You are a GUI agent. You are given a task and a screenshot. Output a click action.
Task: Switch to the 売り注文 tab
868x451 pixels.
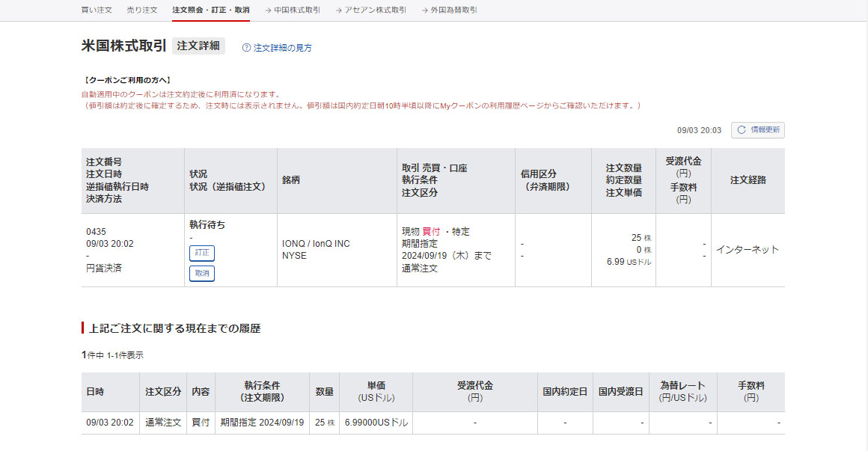(142, 10)
